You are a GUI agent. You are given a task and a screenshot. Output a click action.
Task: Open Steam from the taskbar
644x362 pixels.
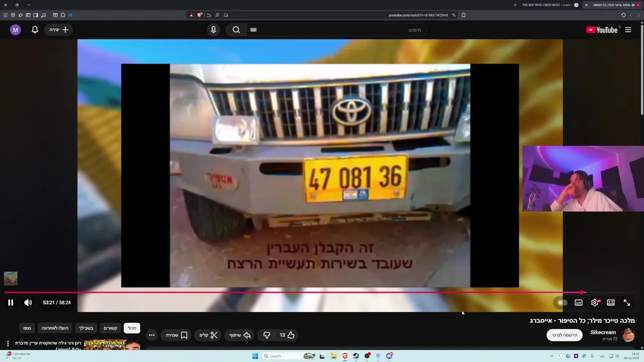coord(356,356)
